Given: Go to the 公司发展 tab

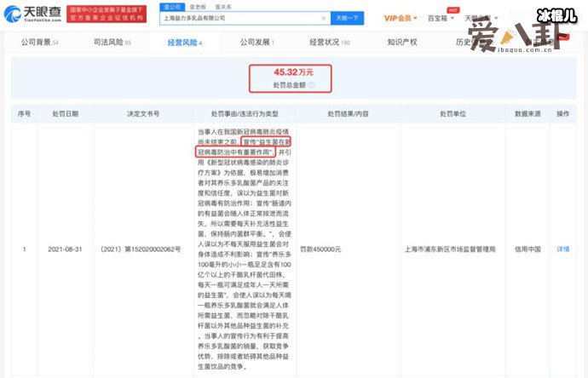Looking at the screenshot, I should coord(257,42).
